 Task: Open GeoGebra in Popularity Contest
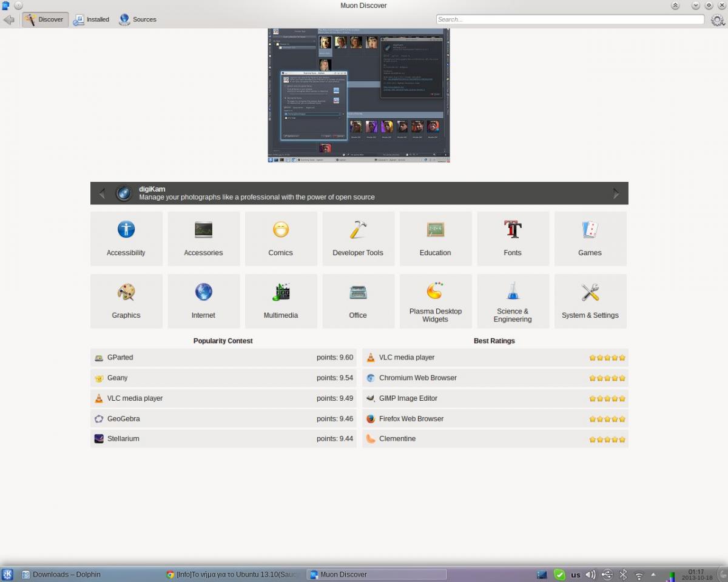(x=223, y=418)
